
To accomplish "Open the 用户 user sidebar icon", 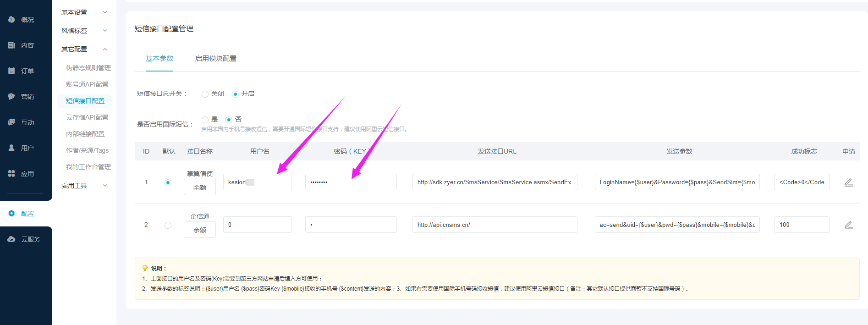I will tap(12, 148).
